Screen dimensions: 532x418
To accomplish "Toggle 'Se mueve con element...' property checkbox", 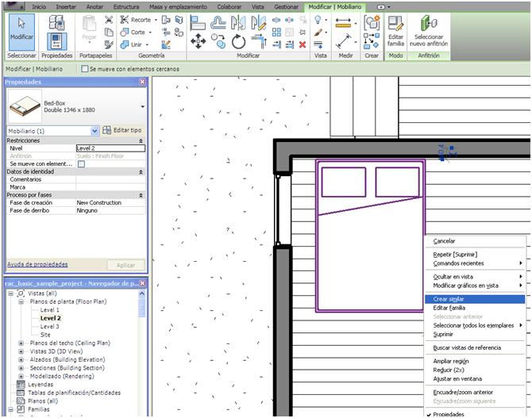I will pyautogui.click(x=81, y=163).
